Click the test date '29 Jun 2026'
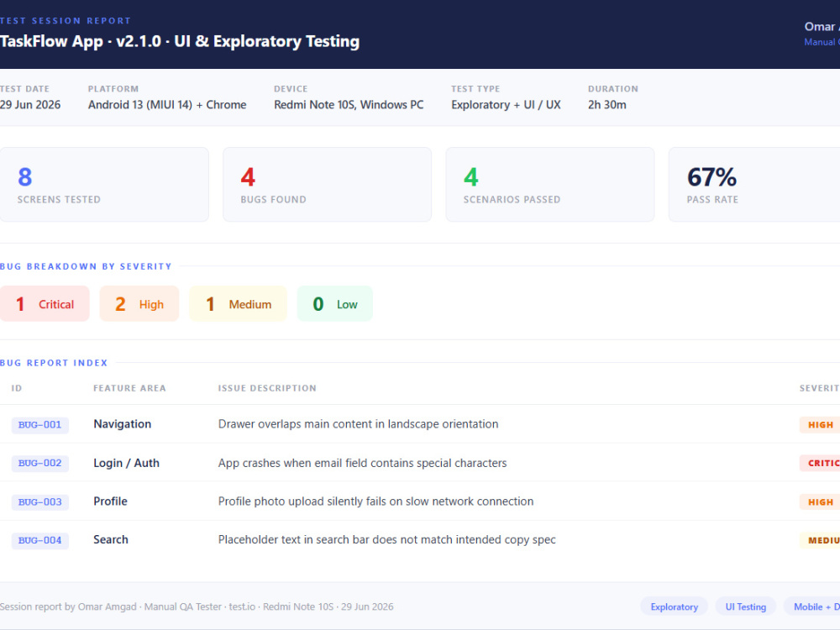Viewport: 840px width, 630px height. click(x=30, y=104)
